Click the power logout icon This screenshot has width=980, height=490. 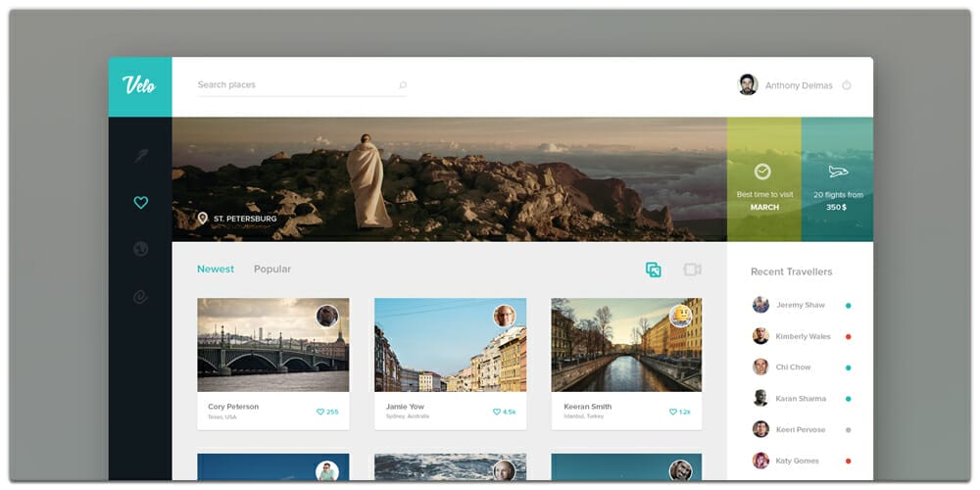[x=847, y=85]
